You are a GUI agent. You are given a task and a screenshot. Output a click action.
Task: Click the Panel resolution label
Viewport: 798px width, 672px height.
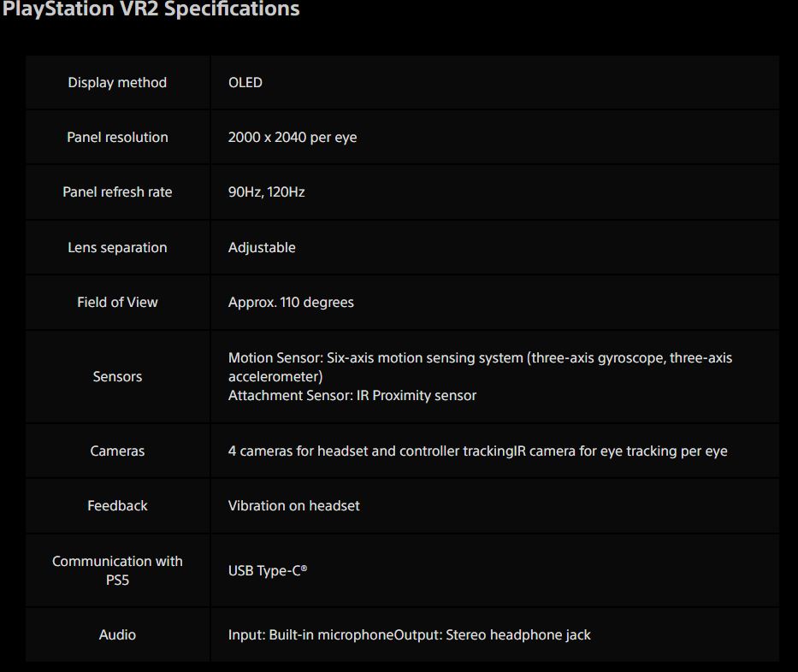coord(117,137)
